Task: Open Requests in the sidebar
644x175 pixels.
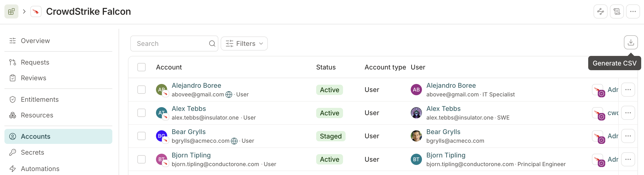Action: click(x=58, y=62)
